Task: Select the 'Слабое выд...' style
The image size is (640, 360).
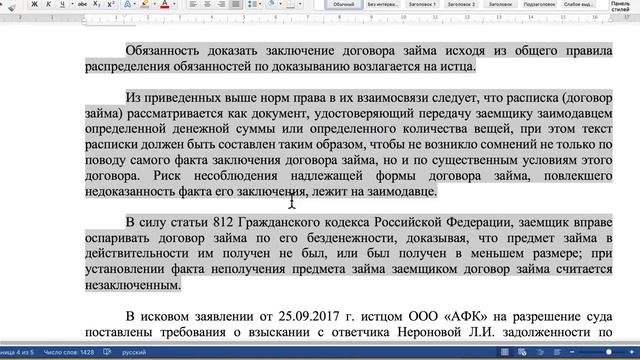Action: point(578,4)
